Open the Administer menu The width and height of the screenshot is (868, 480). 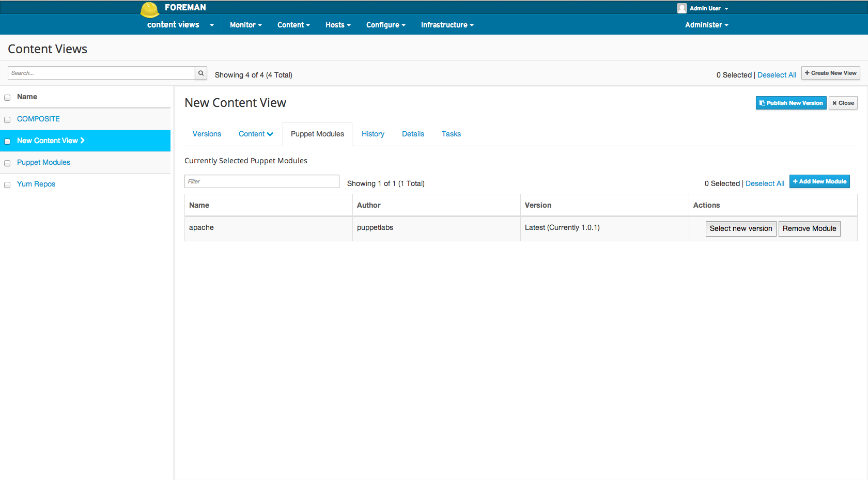pyautogui.click(x=706, y=25)
